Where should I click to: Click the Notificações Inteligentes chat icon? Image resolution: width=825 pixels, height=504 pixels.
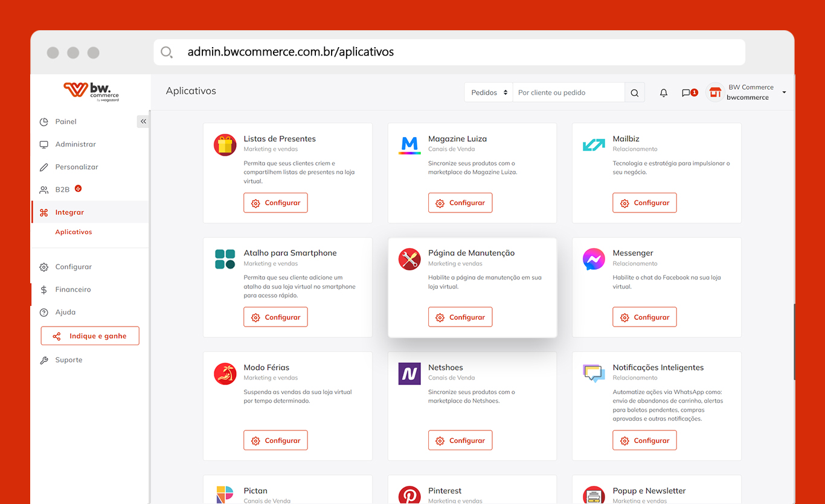pyautogui.click(x=594, y=374)
